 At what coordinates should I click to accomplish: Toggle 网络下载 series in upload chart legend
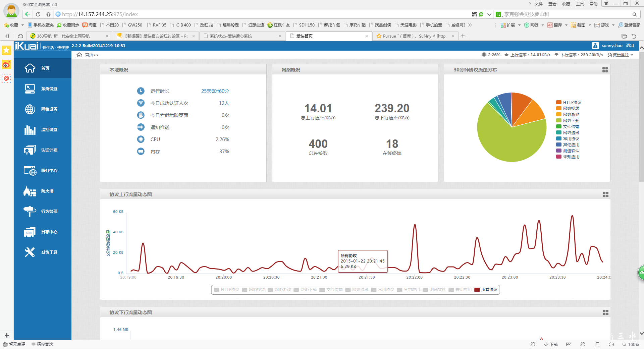pyautogui.click(x=305, y=290)
